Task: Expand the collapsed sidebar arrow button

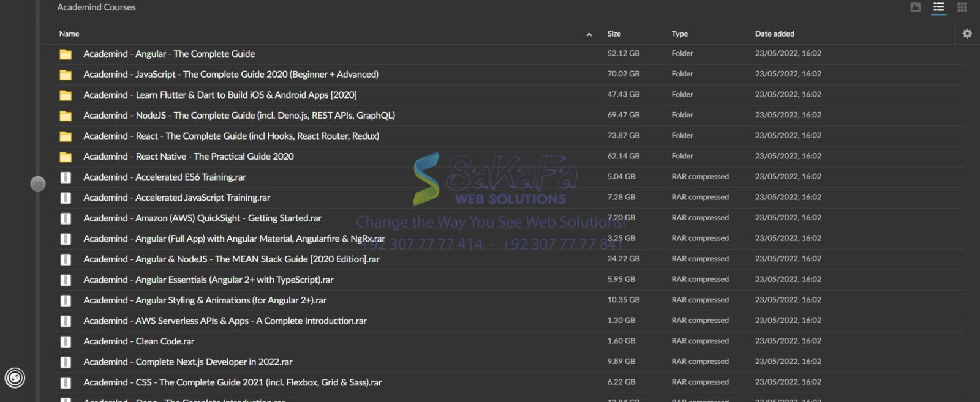Action: (38, 184)
